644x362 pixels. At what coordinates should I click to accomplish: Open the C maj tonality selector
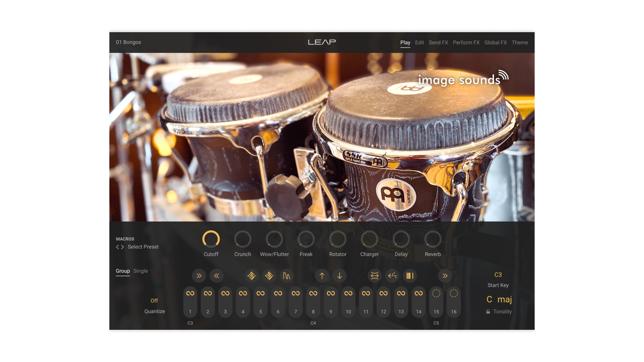(x=500, y=299)
